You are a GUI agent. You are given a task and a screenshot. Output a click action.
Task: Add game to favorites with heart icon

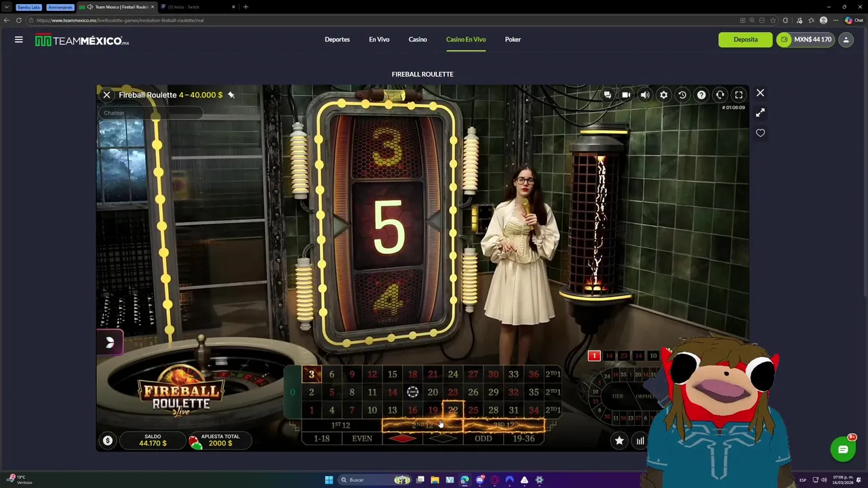tap(760, 134)
